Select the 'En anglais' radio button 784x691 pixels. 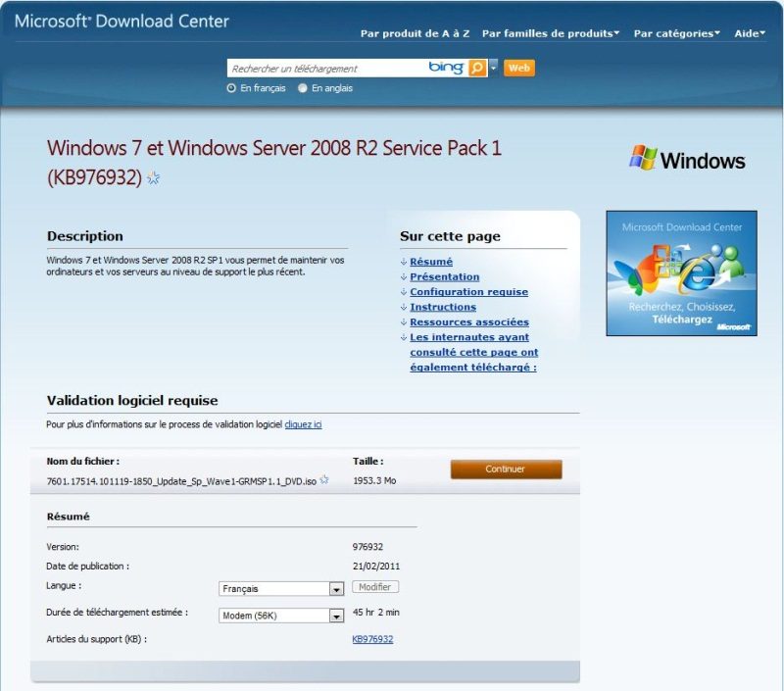click(x=303, y=88)
